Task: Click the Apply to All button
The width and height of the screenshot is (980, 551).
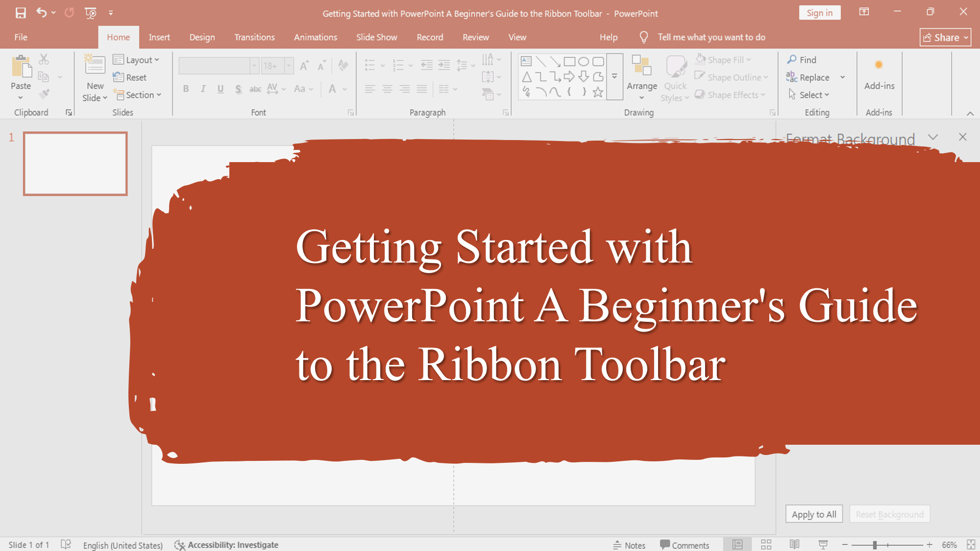Action: coord(813,514)
